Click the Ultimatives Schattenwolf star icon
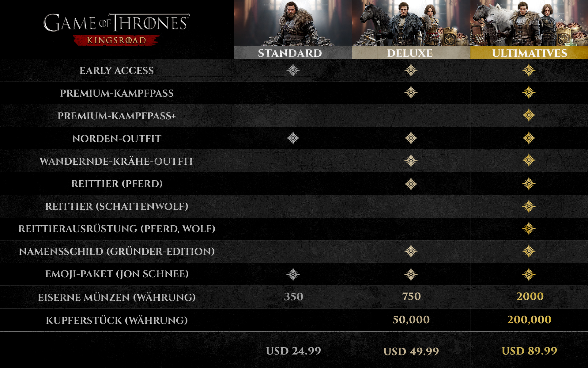The height and width of the screenshot is (368, 588). (529, 206)
